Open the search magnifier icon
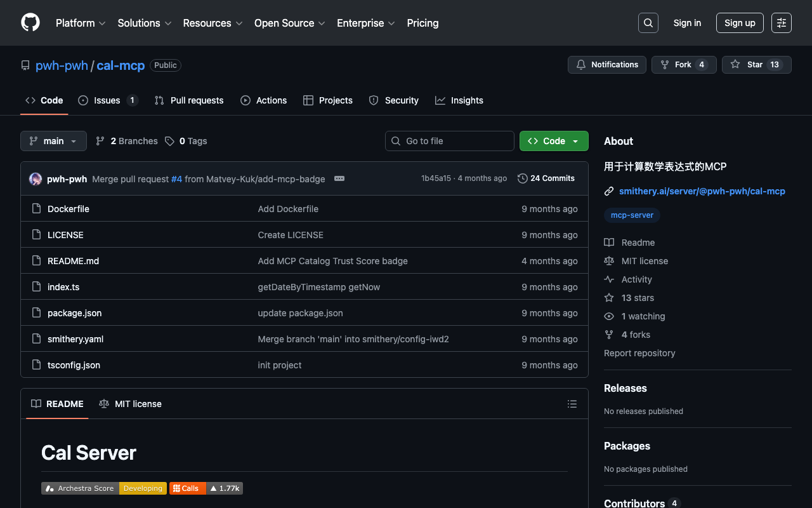This screenshot has width=812, height=508. click(x=648, y=23)
